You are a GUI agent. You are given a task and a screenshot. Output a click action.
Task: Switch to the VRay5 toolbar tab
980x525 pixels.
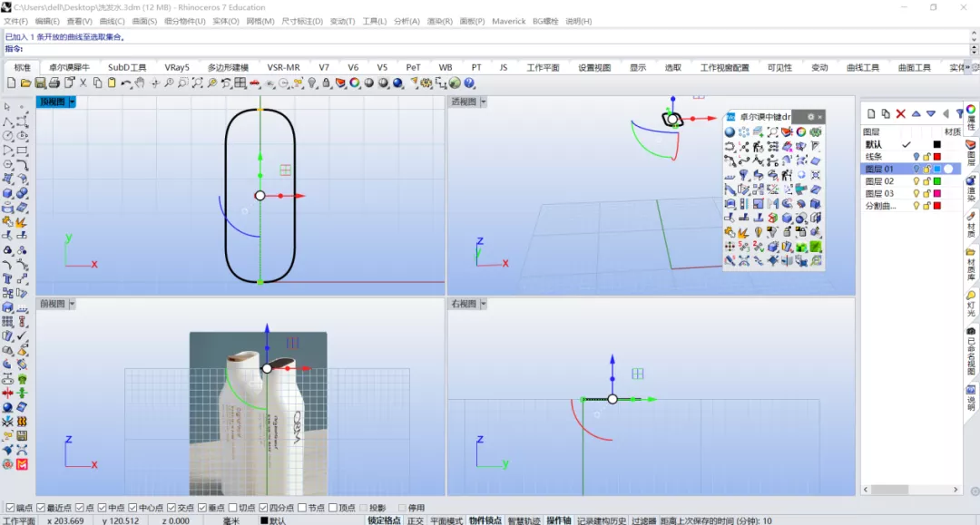pyautogui.click(x=177, y=67)
